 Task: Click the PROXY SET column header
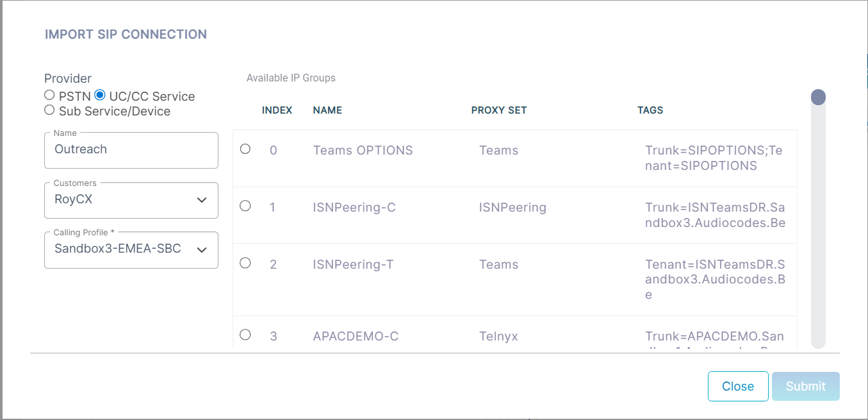(498, 110)
